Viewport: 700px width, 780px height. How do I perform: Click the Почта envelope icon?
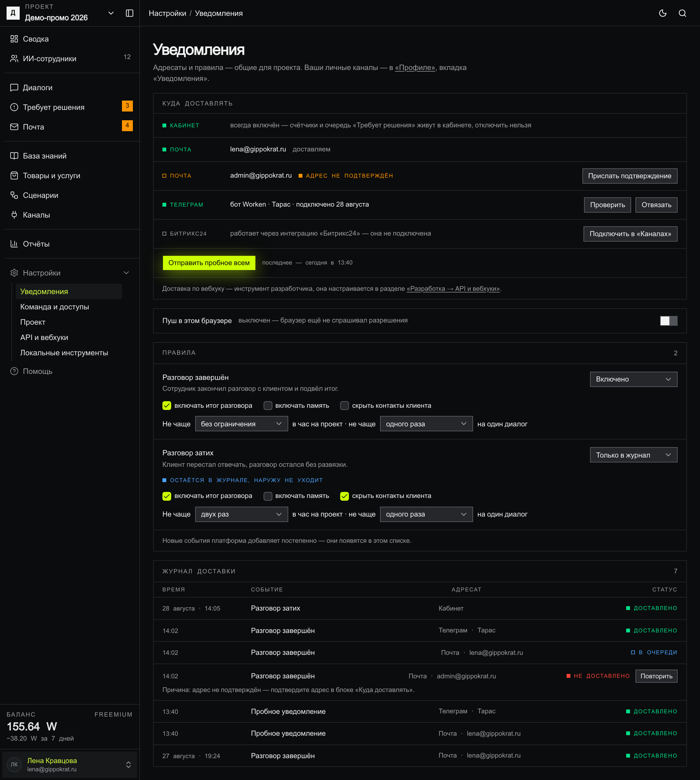point(14,127)
